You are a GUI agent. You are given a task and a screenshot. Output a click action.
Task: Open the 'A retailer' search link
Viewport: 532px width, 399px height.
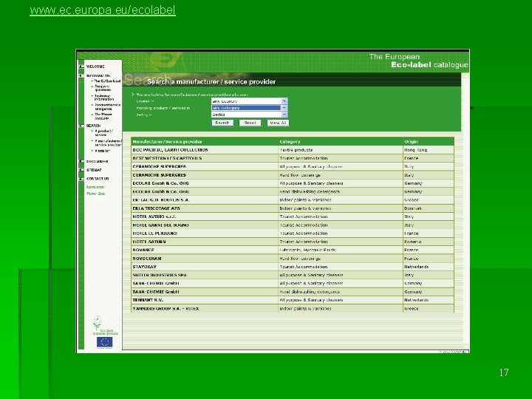click(x=102, y=151)
